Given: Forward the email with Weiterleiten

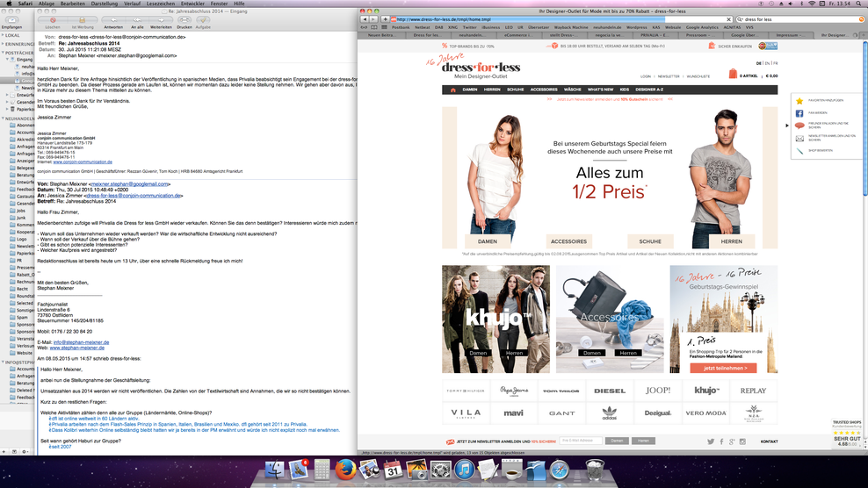Looking at the screenshot, I should 161,20.
